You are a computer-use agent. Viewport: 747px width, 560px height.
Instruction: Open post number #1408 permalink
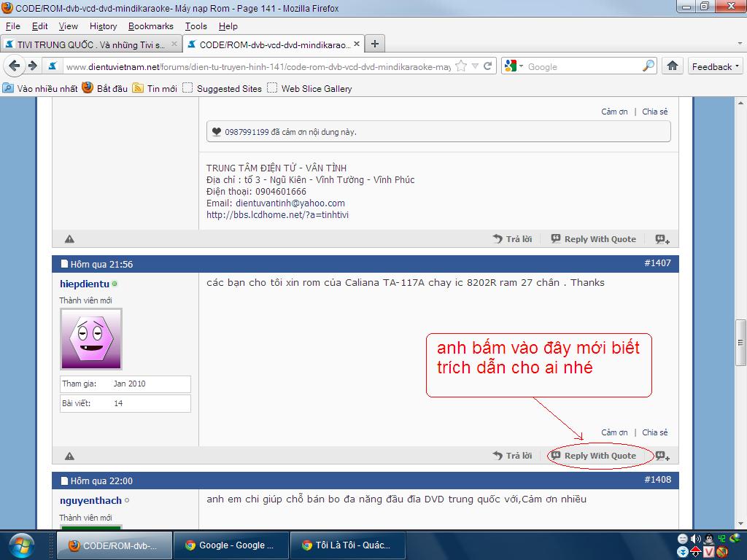pos(657,480)
